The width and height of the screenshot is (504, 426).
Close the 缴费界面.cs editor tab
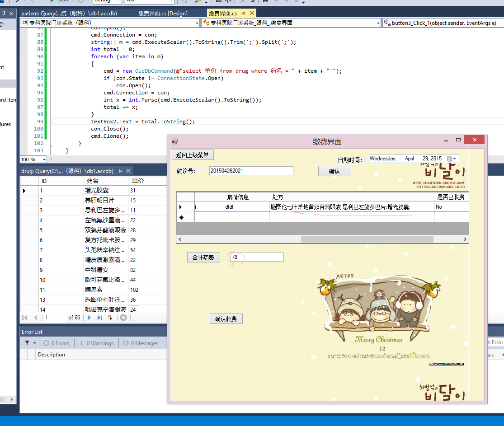252,13
